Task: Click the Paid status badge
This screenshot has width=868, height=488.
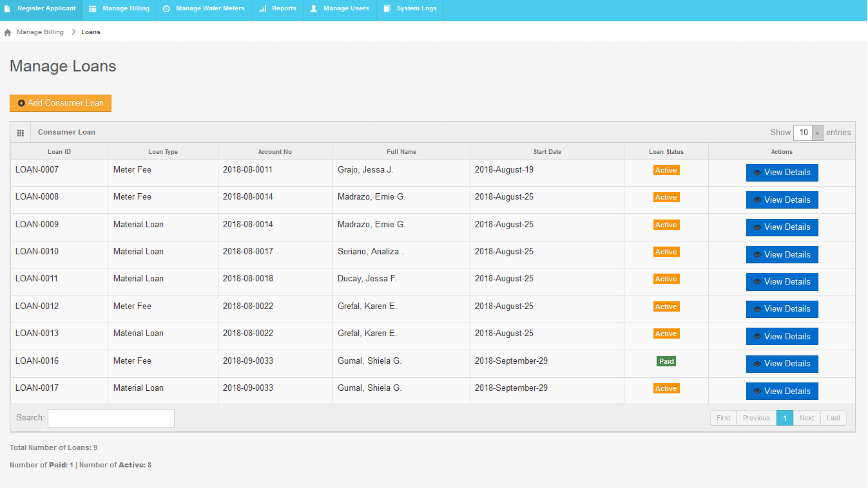Action: click(x=666, y=361)
